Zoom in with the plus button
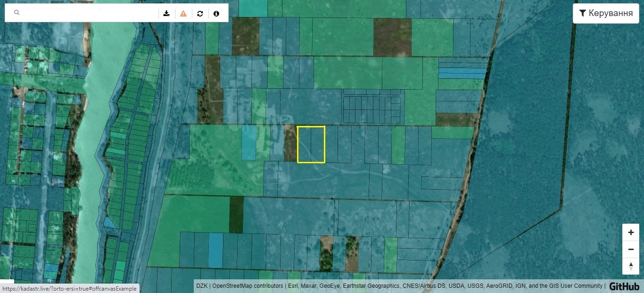The height and width of the screenshot is (293, 644). [631, 233]
